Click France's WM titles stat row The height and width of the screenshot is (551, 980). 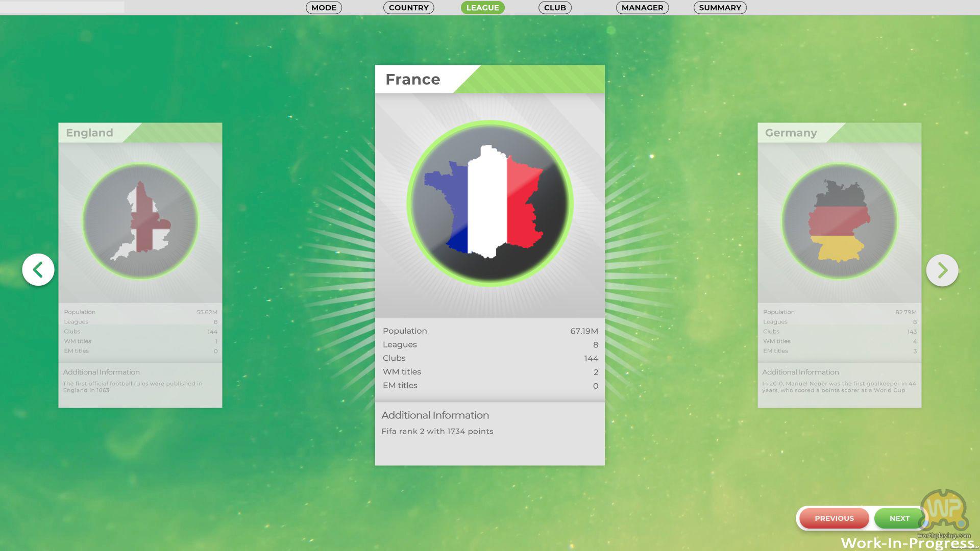pyautogui.click(x=489, y=372)
